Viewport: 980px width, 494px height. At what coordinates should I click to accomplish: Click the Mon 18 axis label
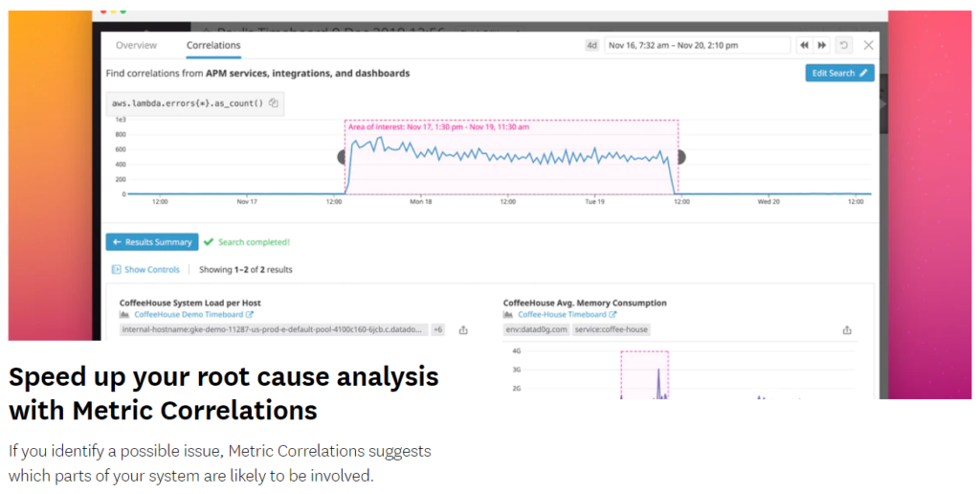point(421,202)
